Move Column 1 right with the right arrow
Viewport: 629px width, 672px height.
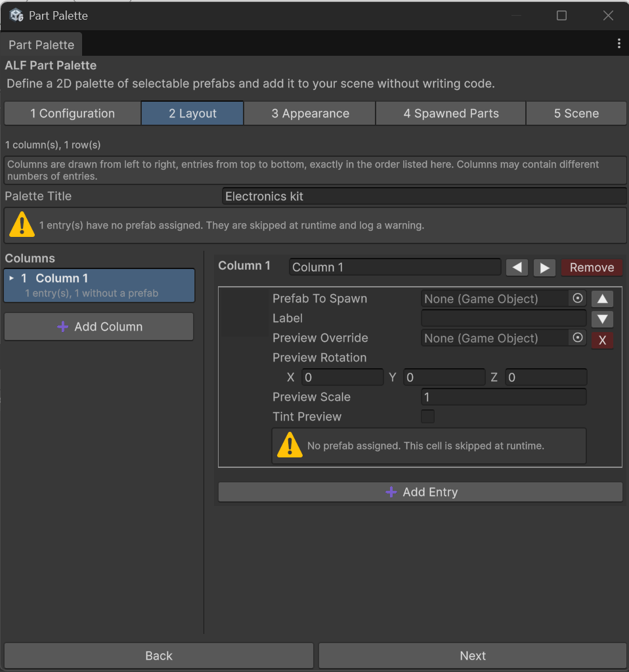[x=544, y=268]
